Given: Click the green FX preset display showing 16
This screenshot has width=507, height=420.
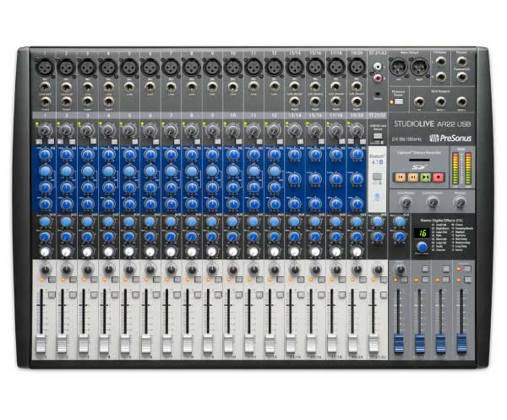Looking at the screenshot, I should [422, 232].
